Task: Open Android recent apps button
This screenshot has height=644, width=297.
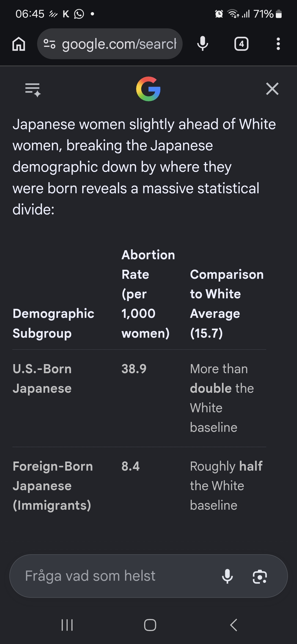Action: click(67, 625)
